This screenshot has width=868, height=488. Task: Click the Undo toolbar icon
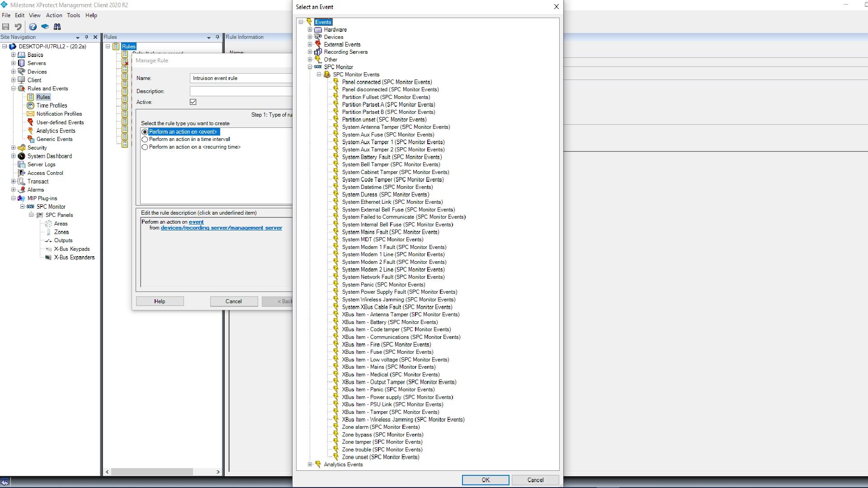coord(18,27)
